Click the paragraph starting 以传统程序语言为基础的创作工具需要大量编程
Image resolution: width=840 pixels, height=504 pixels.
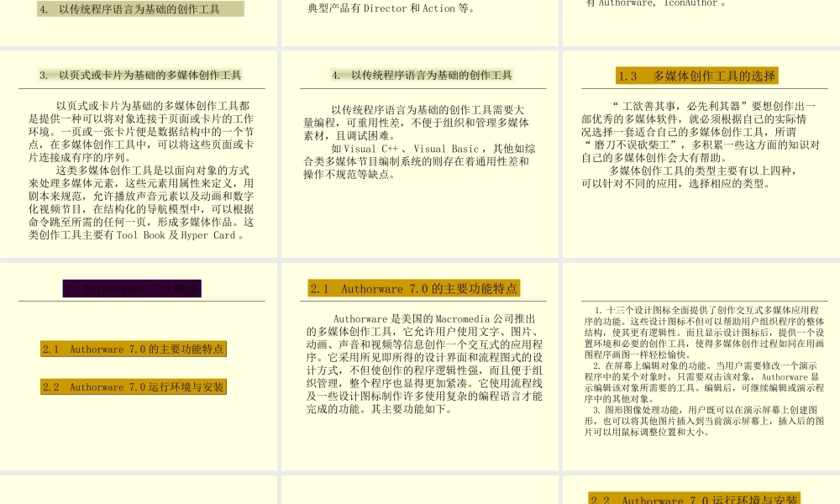417,123
